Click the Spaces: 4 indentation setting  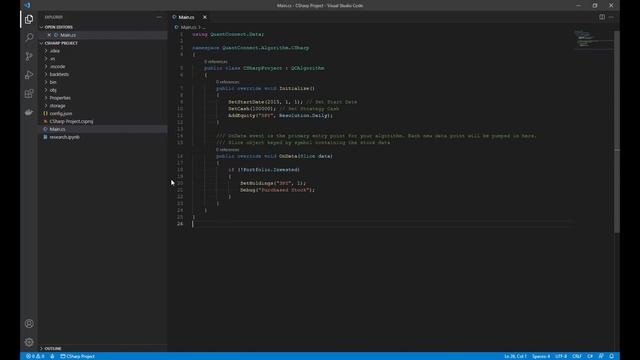pyautogui.click(x=541, y=356)
